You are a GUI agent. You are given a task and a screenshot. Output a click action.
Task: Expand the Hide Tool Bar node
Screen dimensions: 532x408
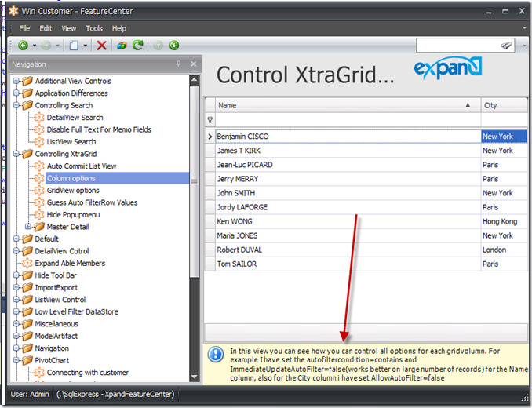pyautogui.click(x=16, y=275)
